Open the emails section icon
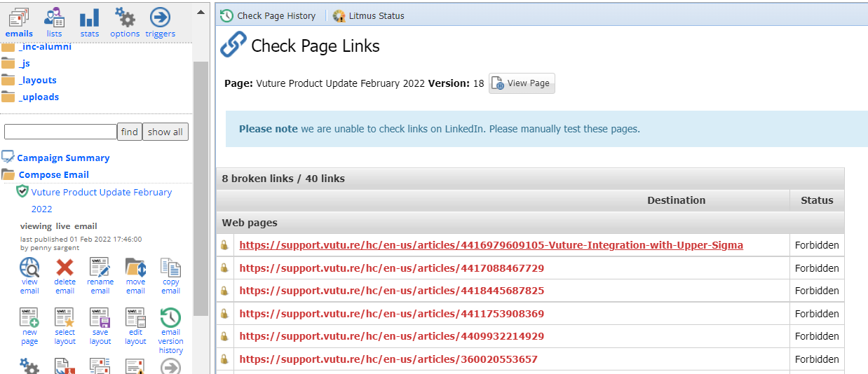 [x=19, y=17]
